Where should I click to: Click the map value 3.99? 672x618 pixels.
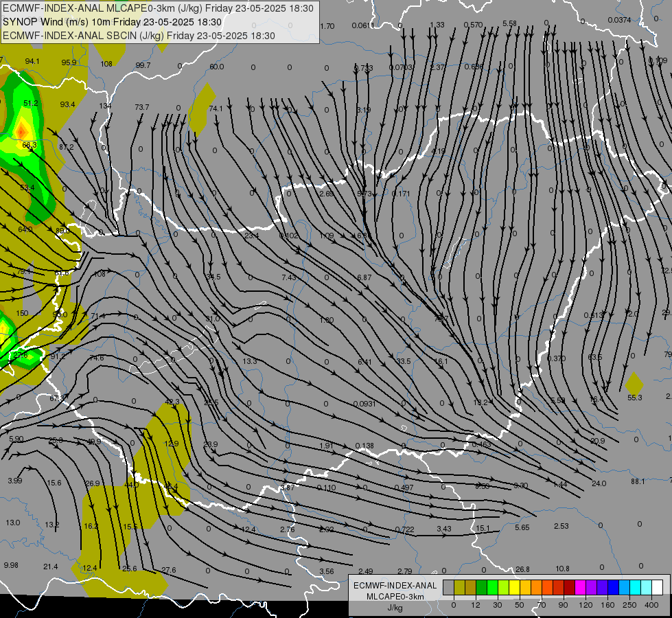(15, 481)
